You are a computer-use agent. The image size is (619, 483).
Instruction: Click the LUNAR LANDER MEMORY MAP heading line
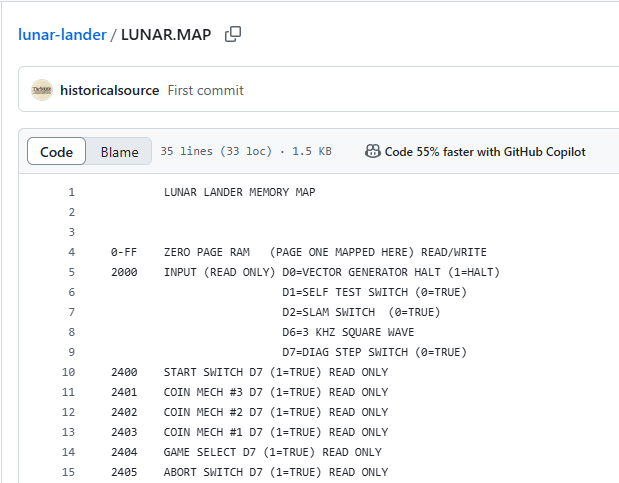click(239, 192)
